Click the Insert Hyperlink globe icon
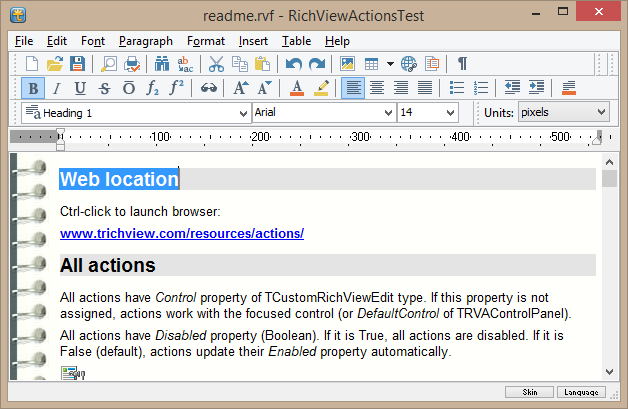Screen dimensions: 628x409 click(x=408, y=64)
